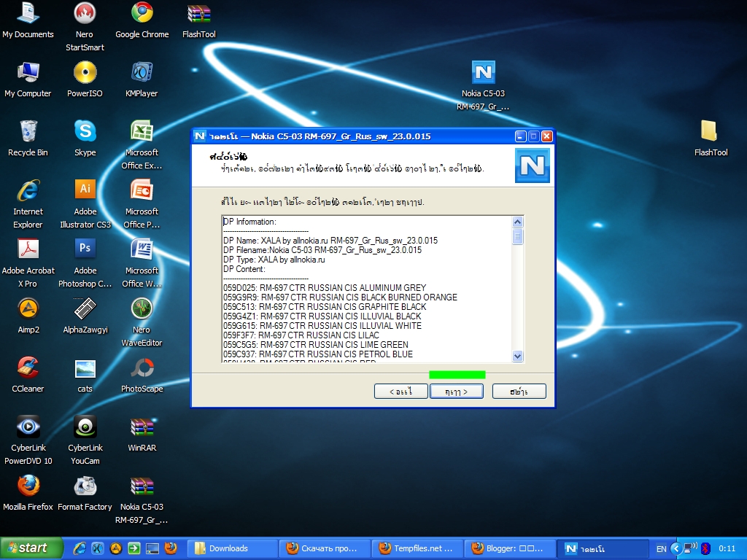747x560 pixels.
Task: Expand hidden system tray icons arrow
Action: coord(676,548)
